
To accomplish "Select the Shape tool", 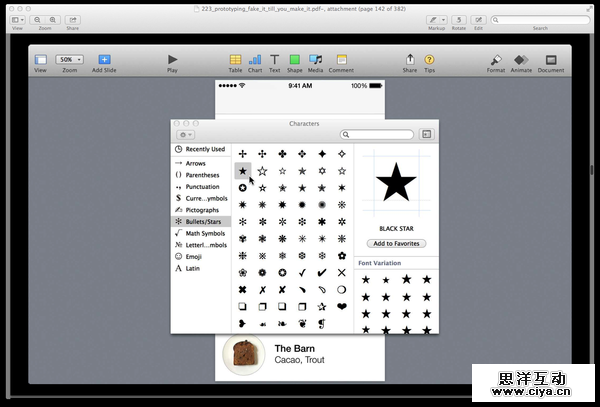I will point(294,61).
